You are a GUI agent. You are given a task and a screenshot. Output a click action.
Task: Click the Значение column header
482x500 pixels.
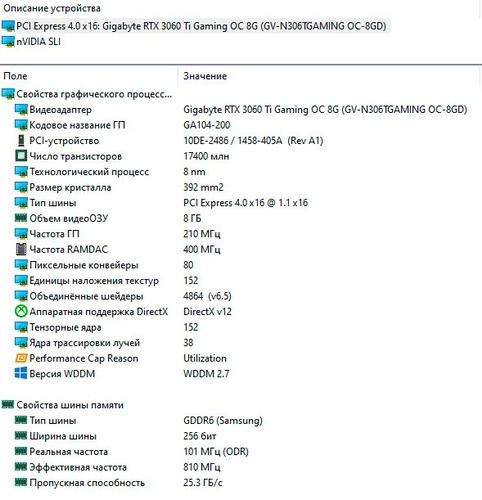[x=205, y=76]
